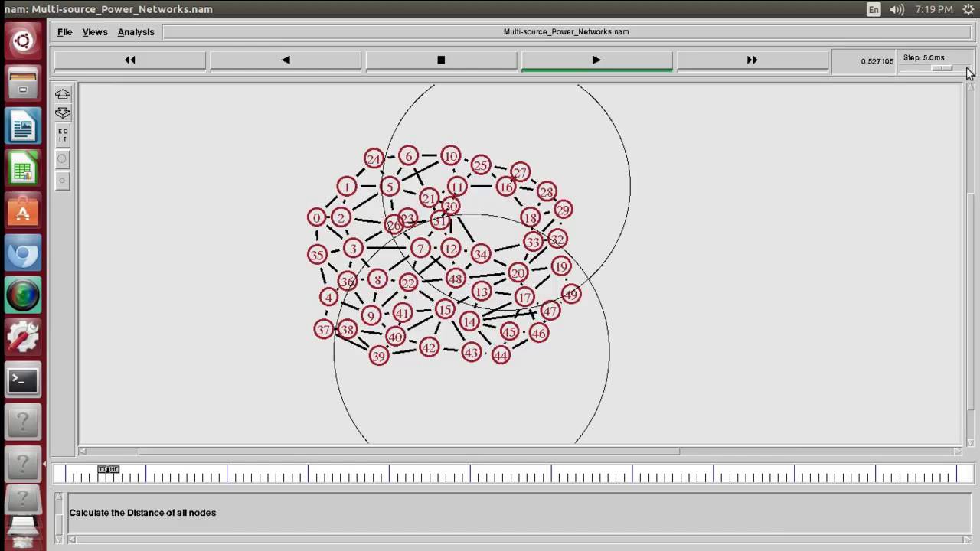Open the Files manager in the dock
This screenshot has width=980, height=551.
pos(23,84)
